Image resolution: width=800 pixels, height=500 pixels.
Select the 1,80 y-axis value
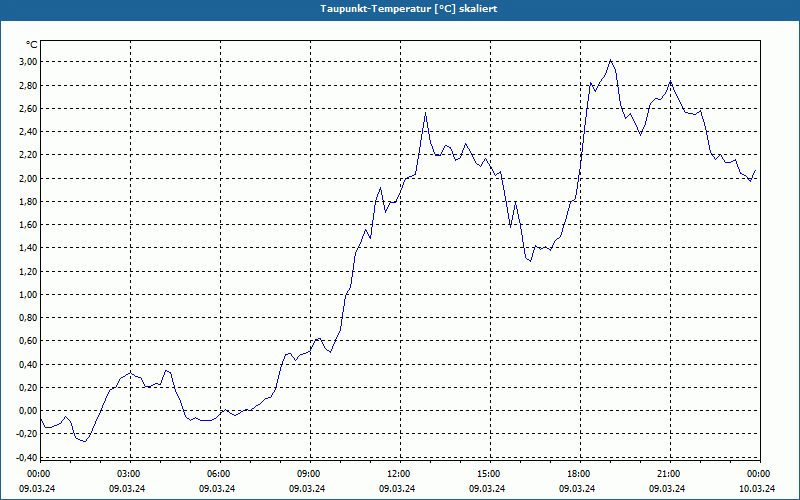29,202
